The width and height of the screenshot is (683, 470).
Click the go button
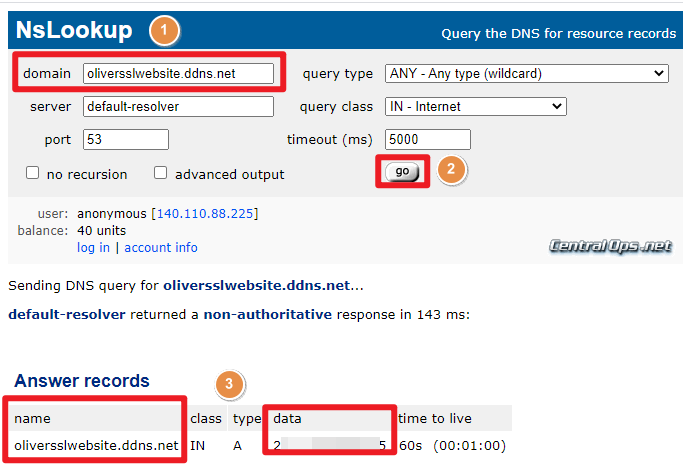pos(402,172)
